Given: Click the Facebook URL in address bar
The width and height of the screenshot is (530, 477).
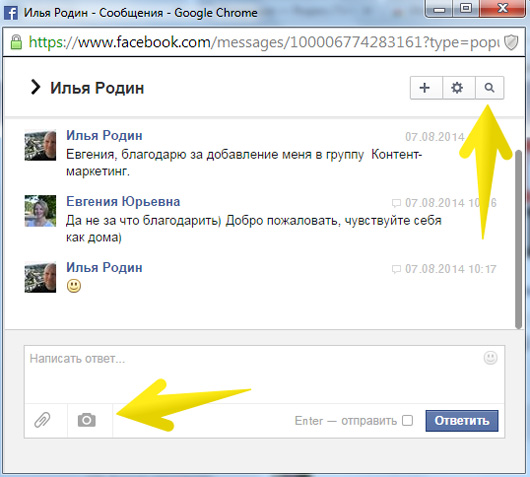Looking at the screenshot, I should [x=264, y=42].
